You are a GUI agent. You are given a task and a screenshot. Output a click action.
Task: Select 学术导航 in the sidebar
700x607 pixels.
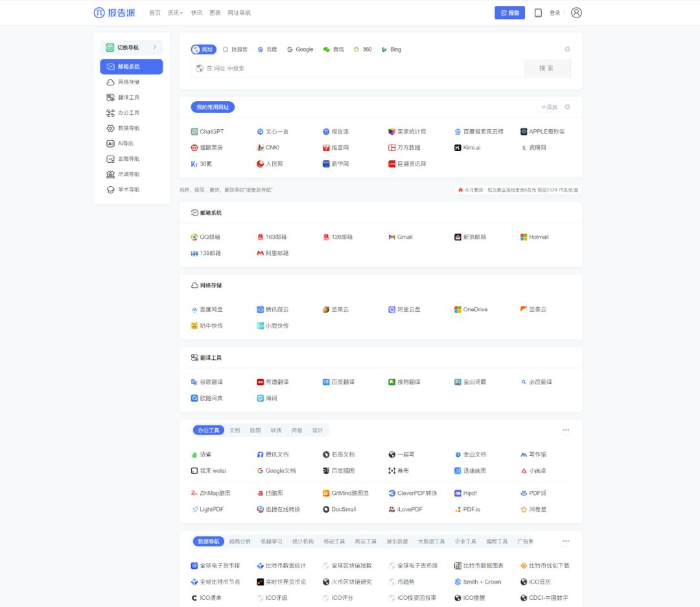[x=131, y=190]
